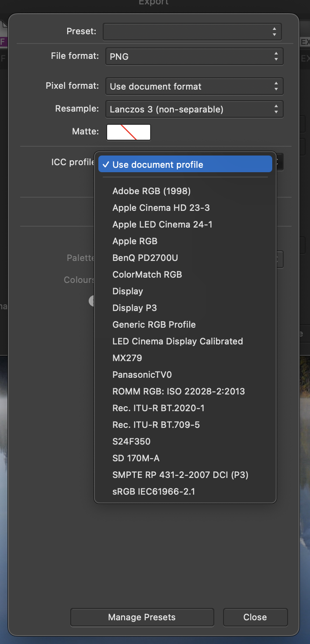This screenshot has height=644, width=310.
Task: Choose Adobe RGB (1998) profile
Action: coord(151,191)
